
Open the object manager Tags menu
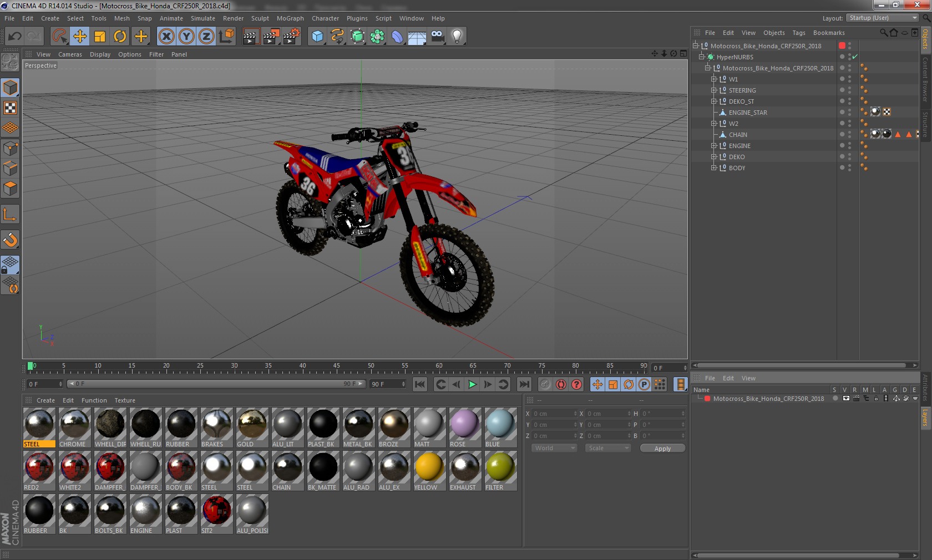click(x=799, y=33)
